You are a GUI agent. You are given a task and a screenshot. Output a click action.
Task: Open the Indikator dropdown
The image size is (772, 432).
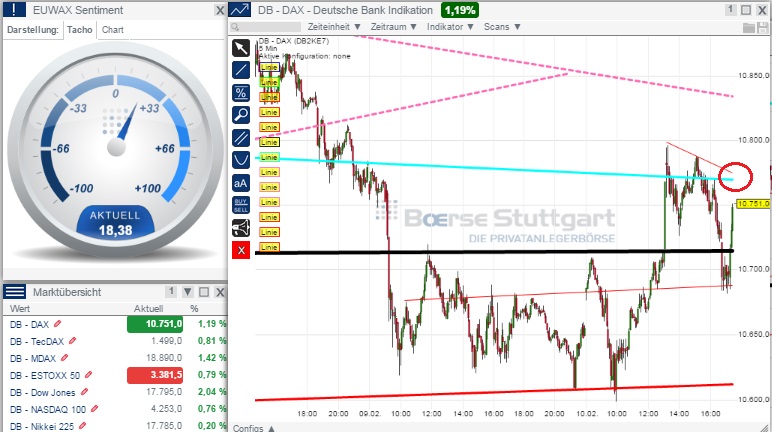(450, 27)
